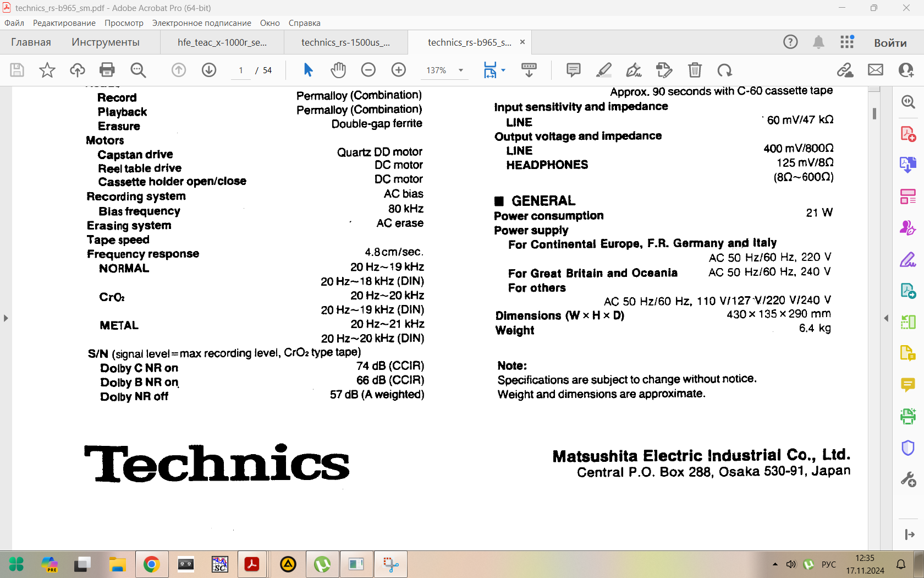This screenshot has width=924, height=578.
Task: Open Google Chrome from taskbar
Action: click(x=152, y=564)
